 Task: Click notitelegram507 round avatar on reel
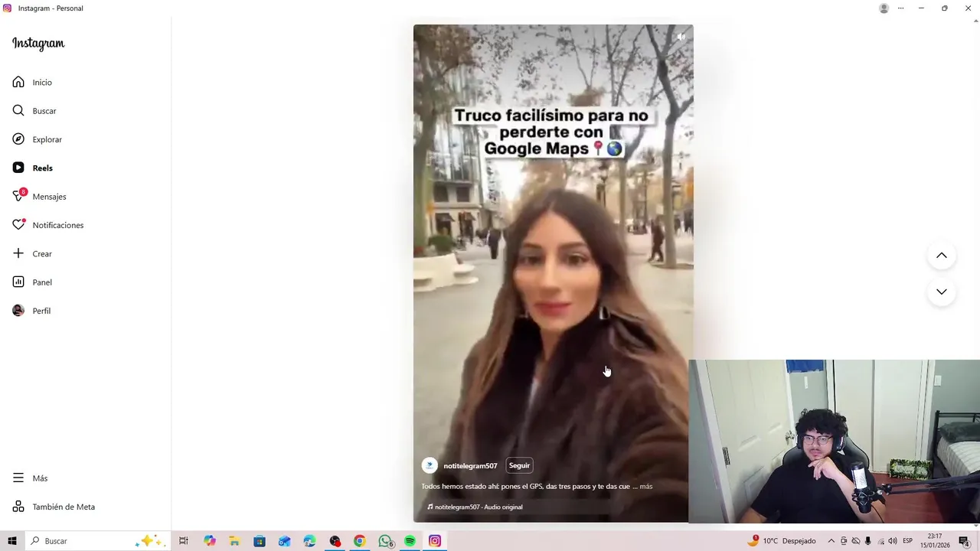(430, 465)
